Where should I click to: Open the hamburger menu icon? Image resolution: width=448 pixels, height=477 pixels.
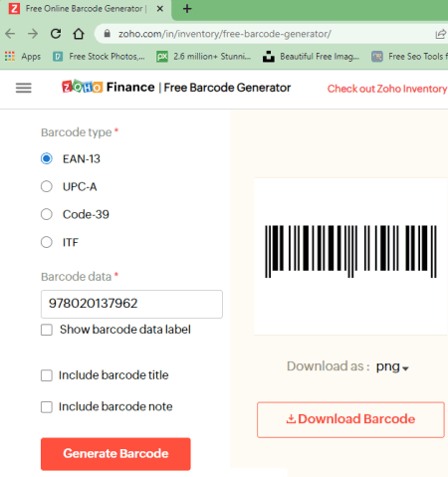(24, 88)
